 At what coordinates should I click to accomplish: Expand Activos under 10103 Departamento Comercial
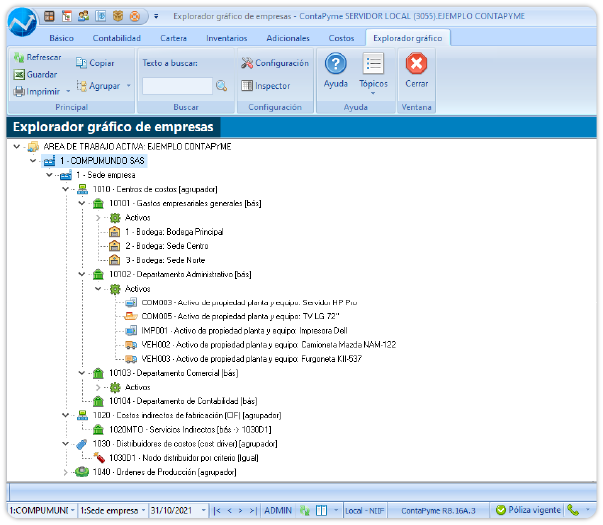pyautogui.click(x=98, y=387)
